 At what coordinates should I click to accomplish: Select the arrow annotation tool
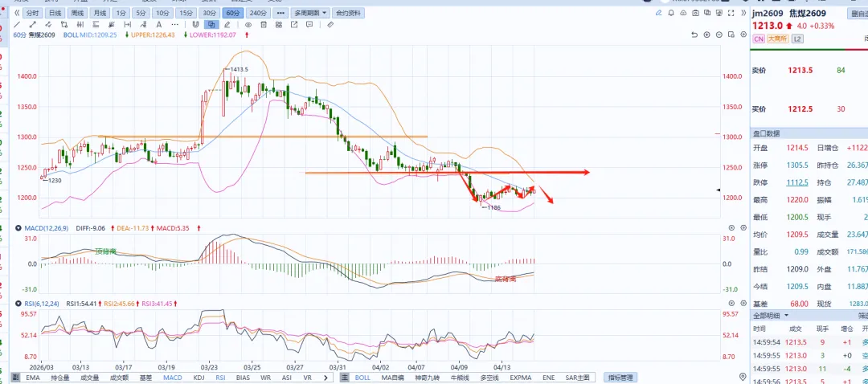click(143, 24)
